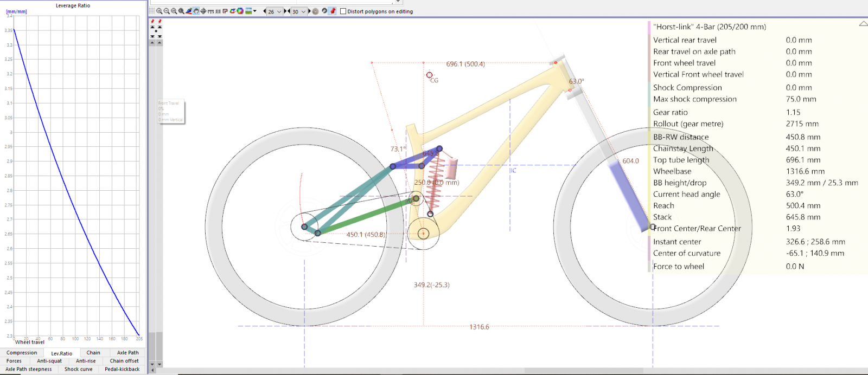The height and width of the screenshot is (375, 868).
Task: Click the zoom in magnifier icon
Action: point(159,11)
